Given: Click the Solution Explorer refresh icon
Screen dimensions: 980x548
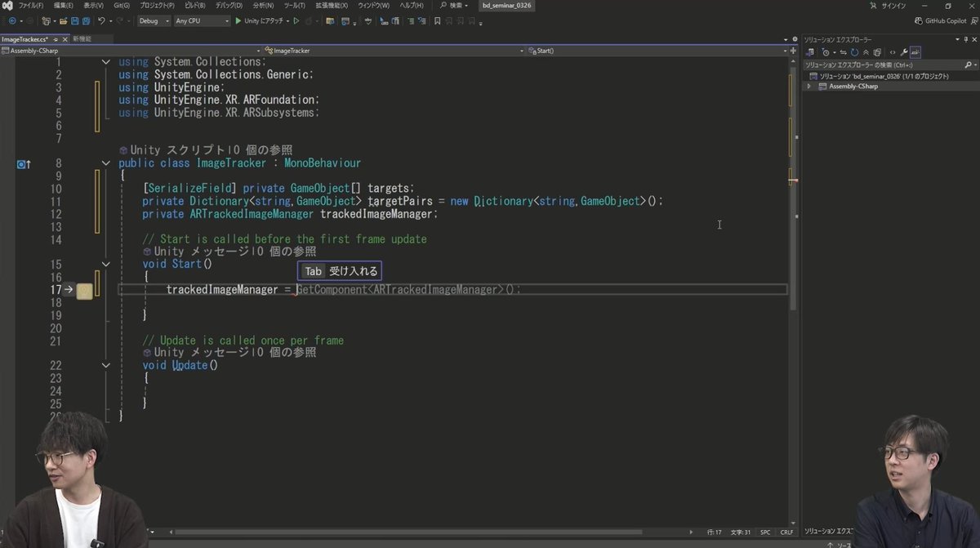Looking at the screenshot, I should 854,52.
